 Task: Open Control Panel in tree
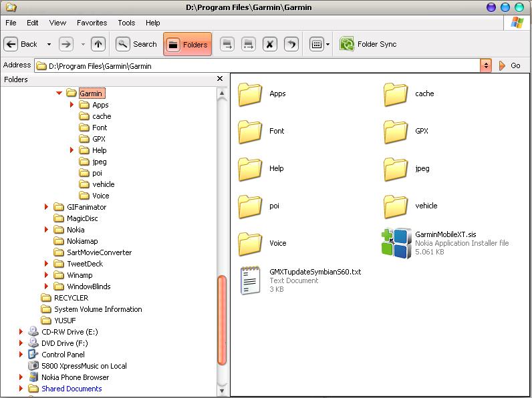click(56, 355)
